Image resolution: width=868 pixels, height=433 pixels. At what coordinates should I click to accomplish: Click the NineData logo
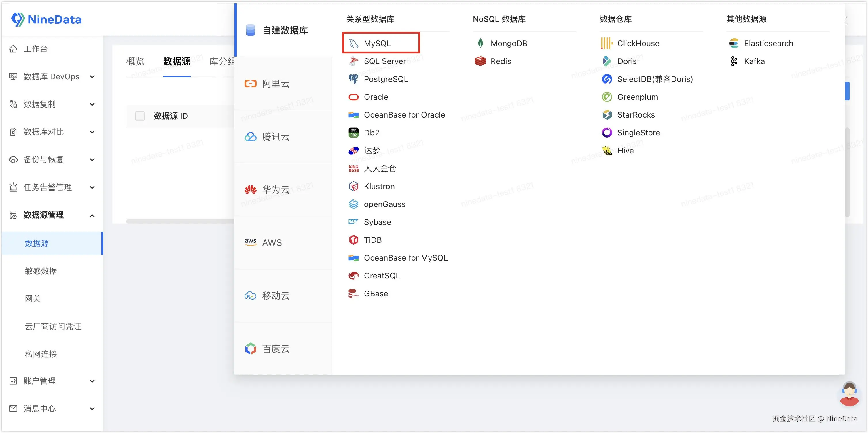46,19
